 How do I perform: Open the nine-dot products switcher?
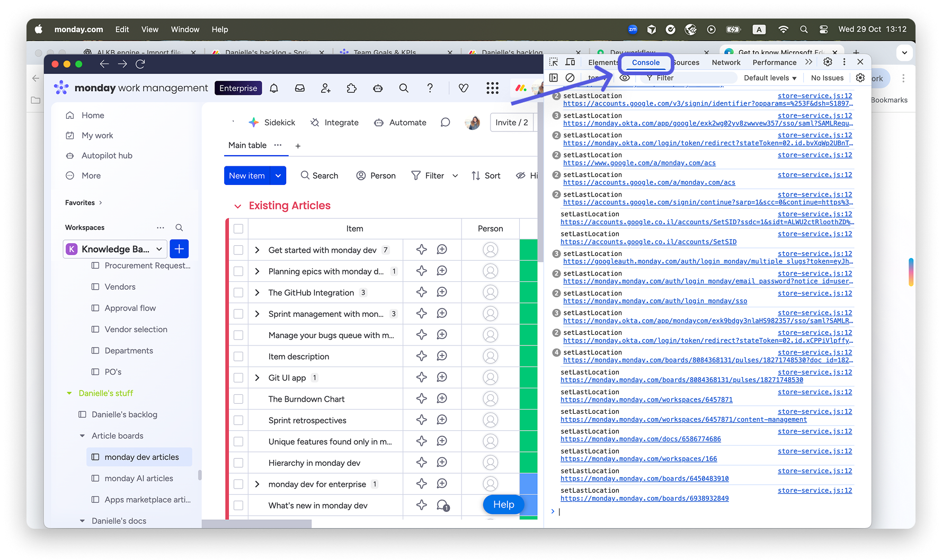click(492, 88)
